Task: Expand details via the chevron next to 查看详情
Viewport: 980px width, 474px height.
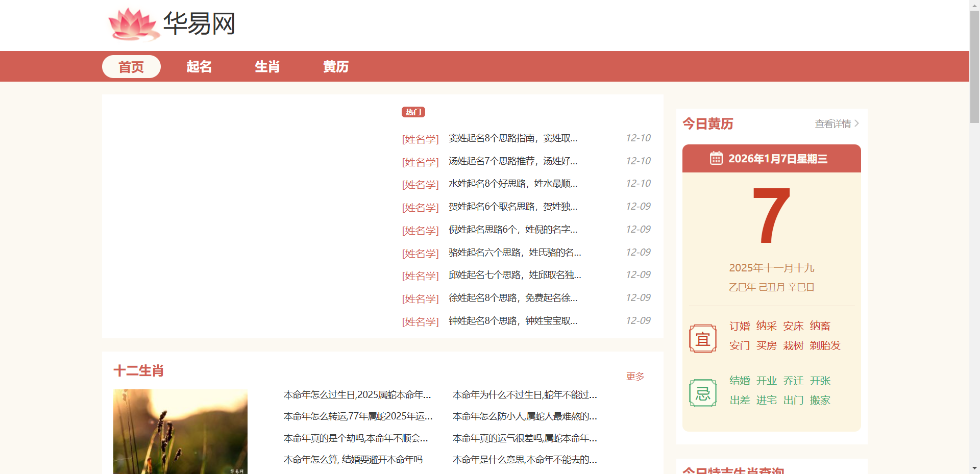Action: coord(857,123)
